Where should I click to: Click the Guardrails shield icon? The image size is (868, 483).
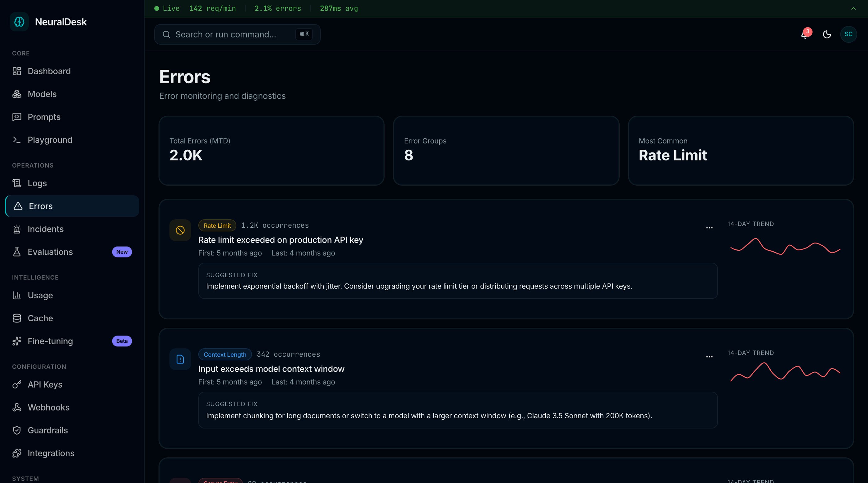tap(17, 430)
